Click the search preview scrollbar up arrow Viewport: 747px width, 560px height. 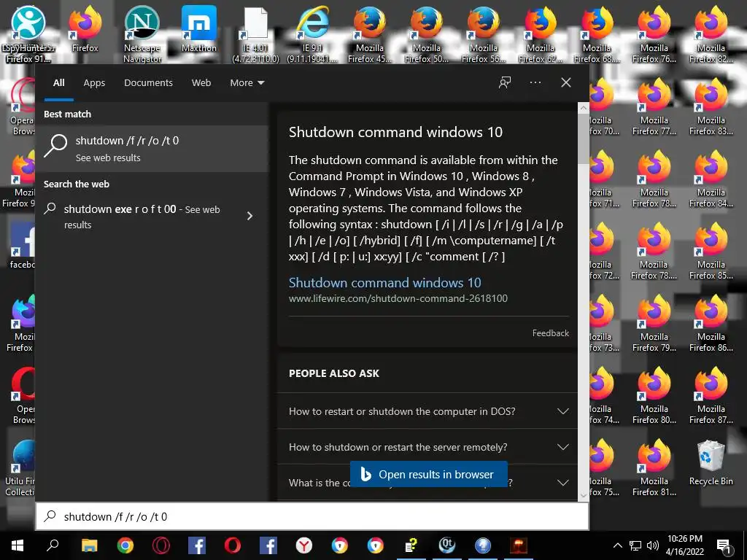583,108
